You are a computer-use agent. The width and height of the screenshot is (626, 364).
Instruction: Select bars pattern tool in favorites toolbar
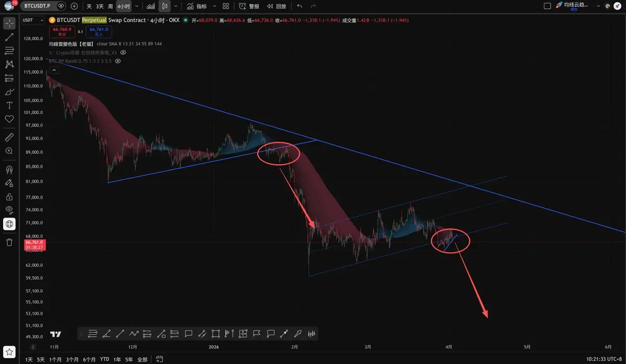(x=312, y=334)
